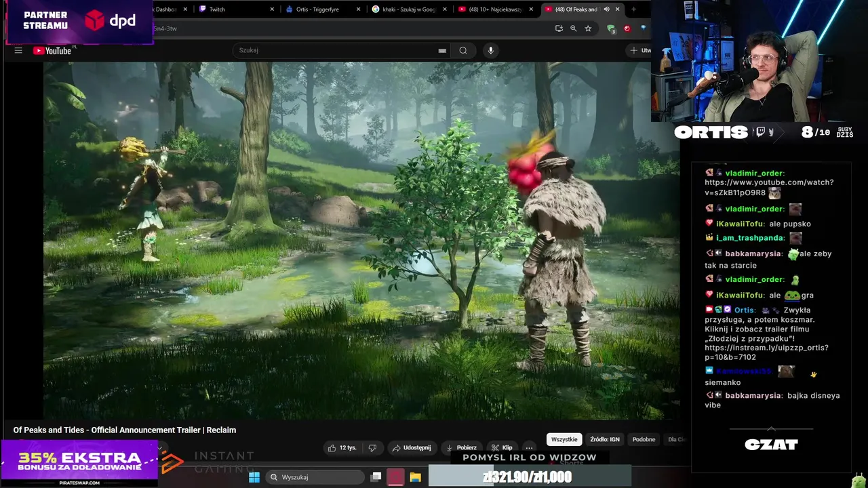Click the Pobierz download button
868x488 pixels.
pyautogui.click(x=460, y=448)
